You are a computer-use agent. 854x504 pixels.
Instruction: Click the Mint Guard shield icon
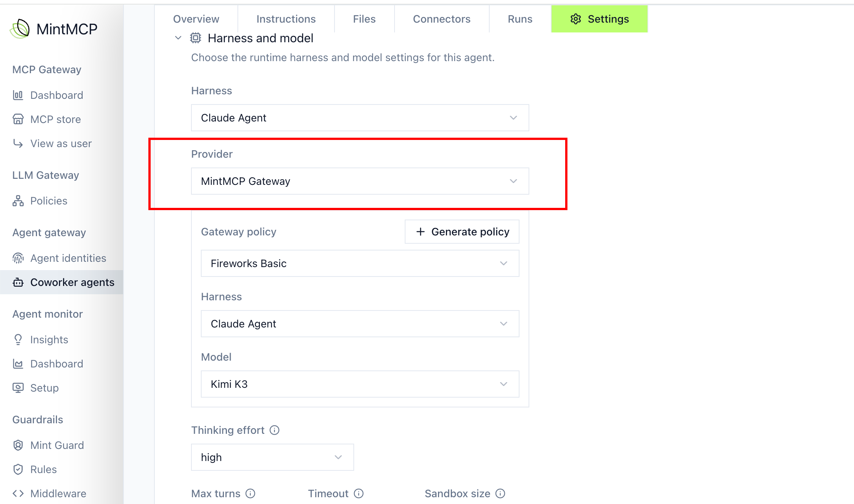point(18,445)
